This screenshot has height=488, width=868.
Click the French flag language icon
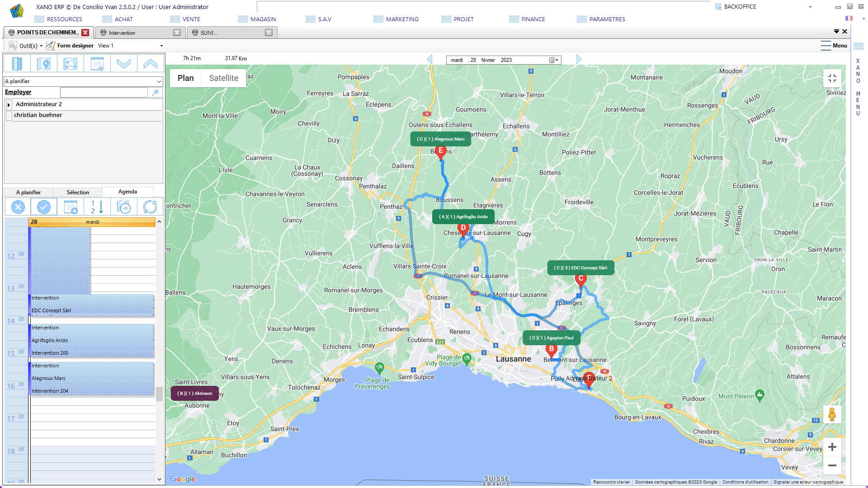849,19
